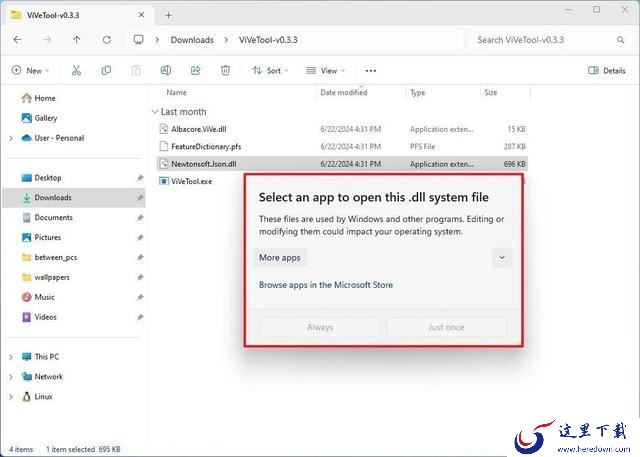Sort by Name column header
Screen dimensions: 640x457
[177, 93]
